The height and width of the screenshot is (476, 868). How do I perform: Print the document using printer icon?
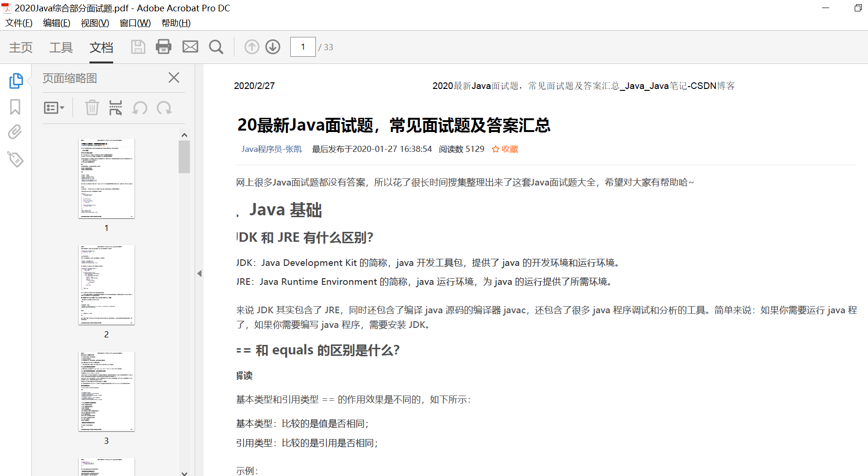click(x=163, y=47)
